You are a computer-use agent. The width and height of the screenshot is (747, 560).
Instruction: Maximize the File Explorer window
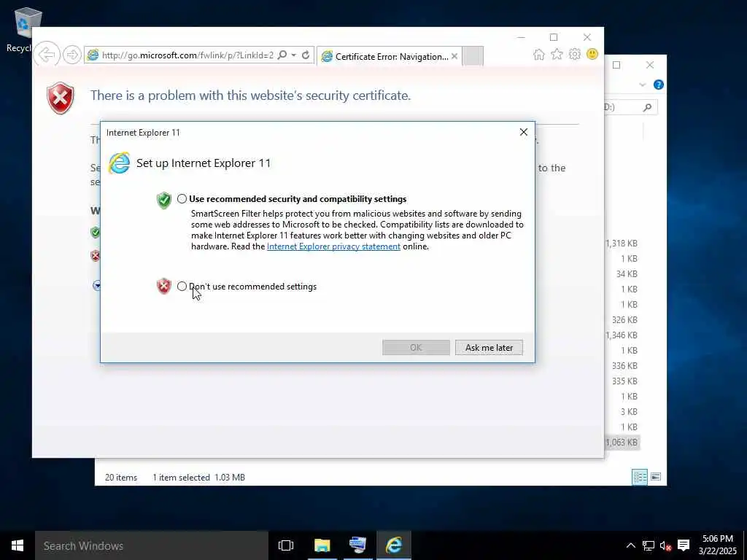point(616,65)
